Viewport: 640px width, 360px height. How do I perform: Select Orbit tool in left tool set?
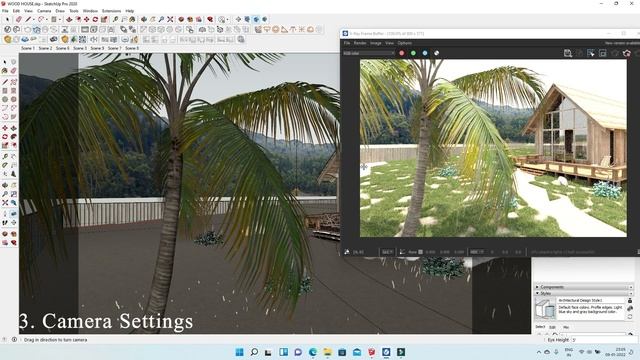[5, 185]
